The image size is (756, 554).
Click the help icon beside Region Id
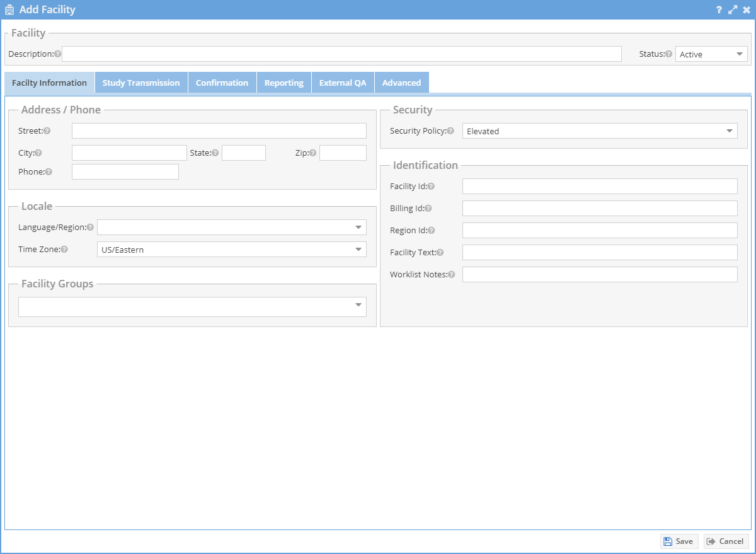point(432,231)
